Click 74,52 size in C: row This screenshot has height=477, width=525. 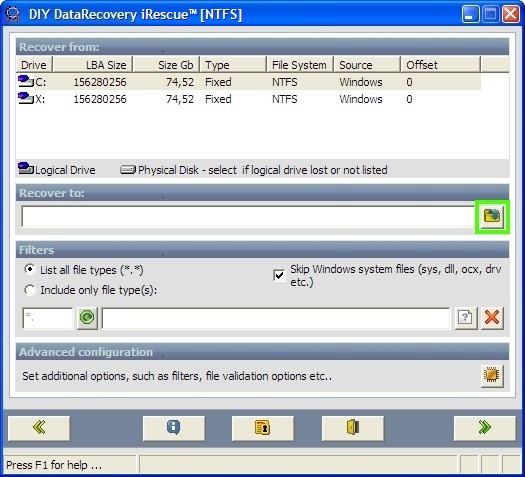[180, 82]
